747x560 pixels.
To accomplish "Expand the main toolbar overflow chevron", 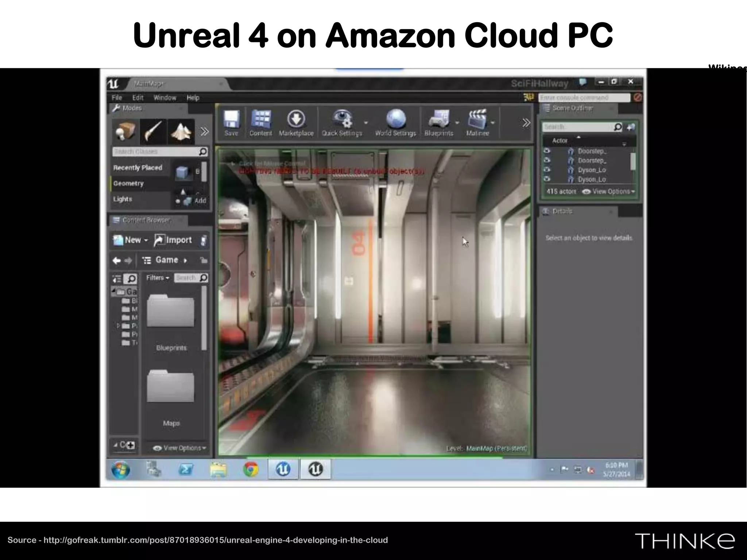I will pos(526,123).
